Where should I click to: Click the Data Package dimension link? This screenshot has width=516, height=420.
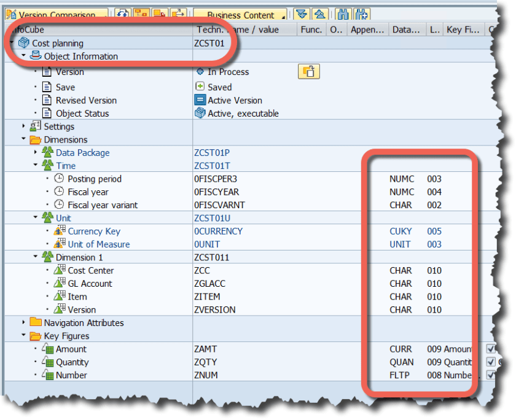pos(82,153)
